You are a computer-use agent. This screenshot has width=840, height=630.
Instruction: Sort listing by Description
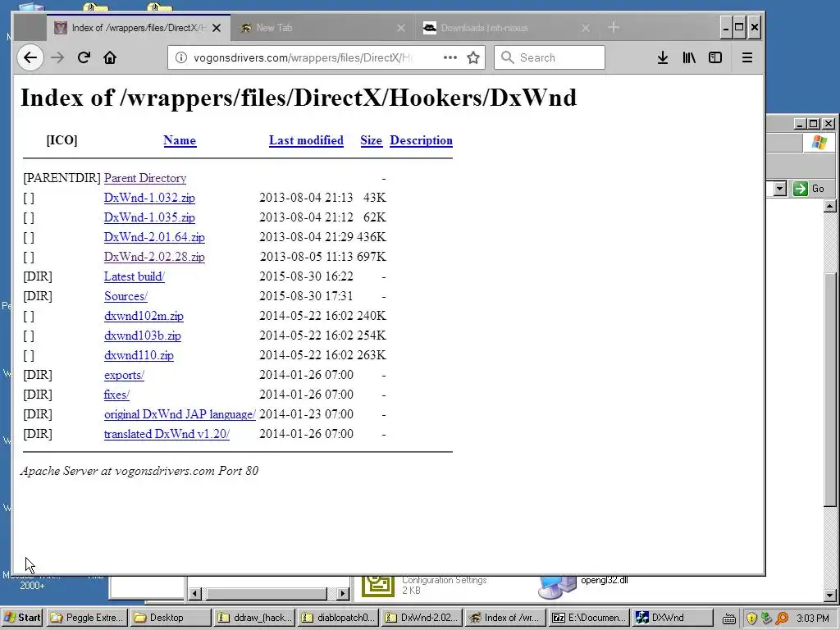(421, 140)
